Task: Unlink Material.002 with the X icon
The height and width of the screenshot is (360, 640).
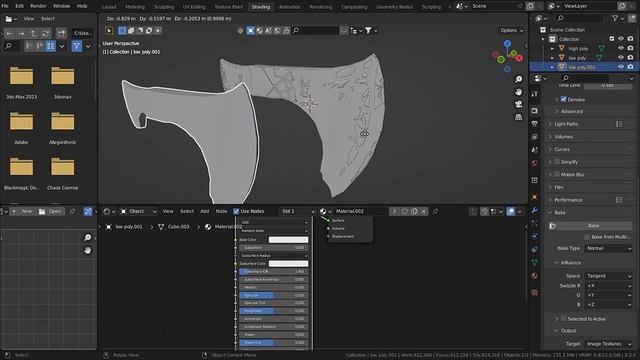Action: [x=424, y=211]
